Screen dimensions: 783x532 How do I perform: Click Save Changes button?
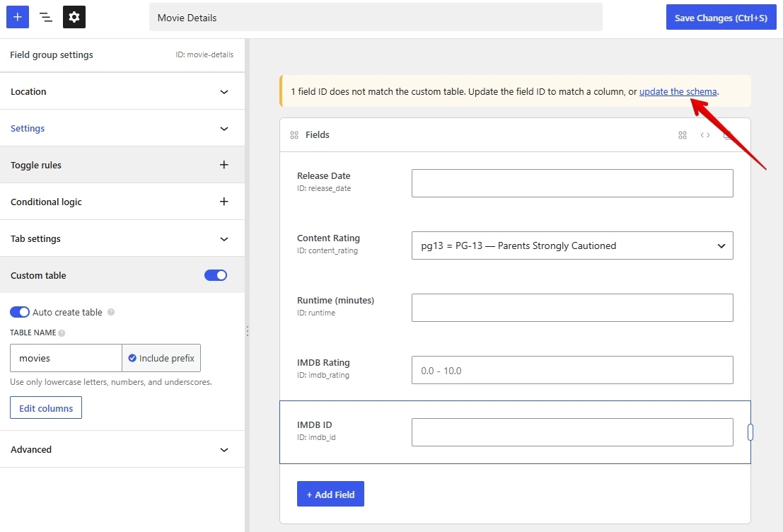(x=721, y=18)
